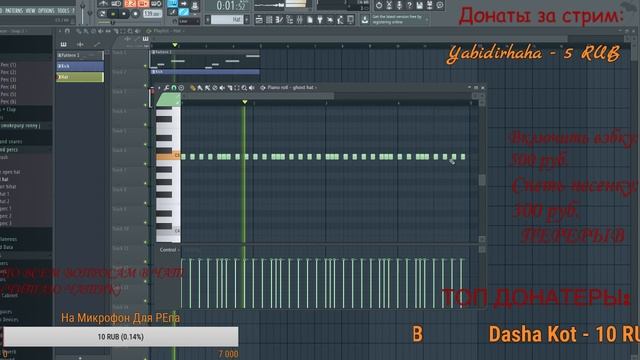Image resolution: width=640 pixels, height=360 pixels.
Task: Click the tempo display field
Action: (153, 14)
